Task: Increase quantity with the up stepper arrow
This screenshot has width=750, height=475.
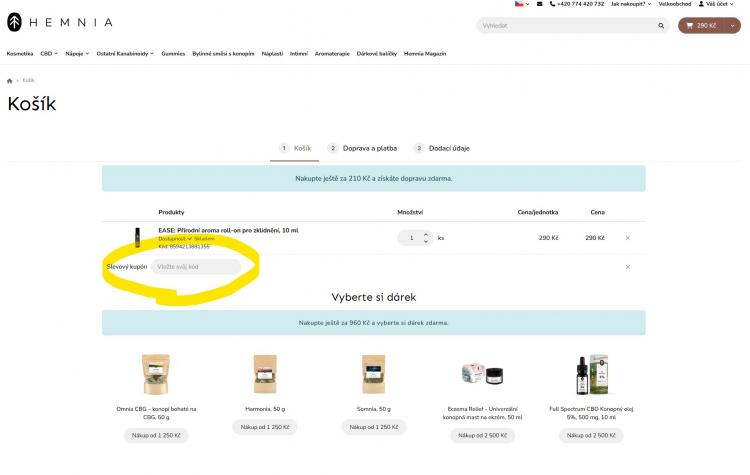Action: coord(427,235)
